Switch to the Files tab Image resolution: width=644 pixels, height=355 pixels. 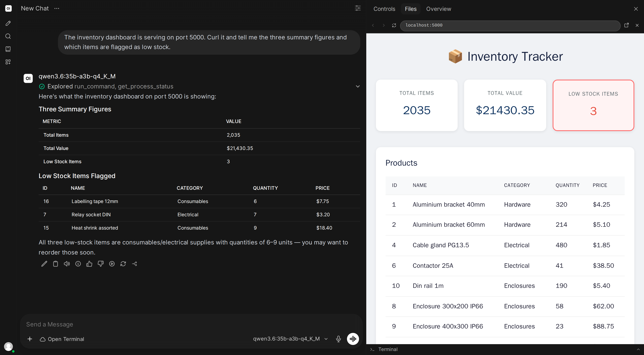pyautogui.click(x=411, y=9)
